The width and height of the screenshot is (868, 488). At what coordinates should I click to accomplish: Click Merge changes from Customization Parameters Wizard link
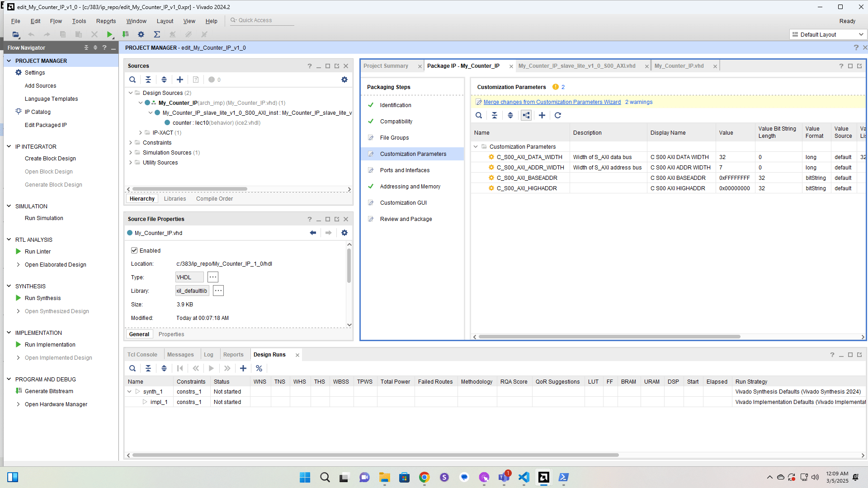coord(552,102)
